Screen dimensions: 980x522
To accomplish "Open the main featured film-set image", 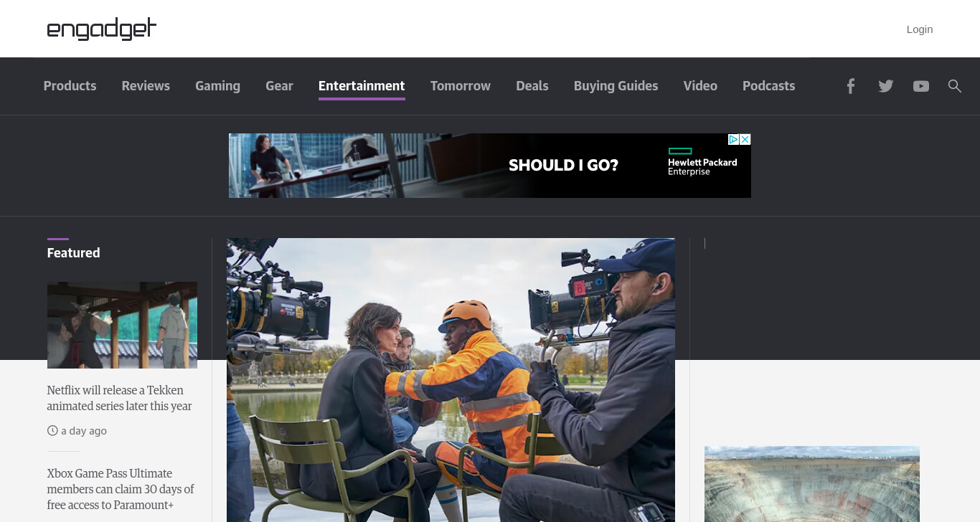I will click(451, 380).
